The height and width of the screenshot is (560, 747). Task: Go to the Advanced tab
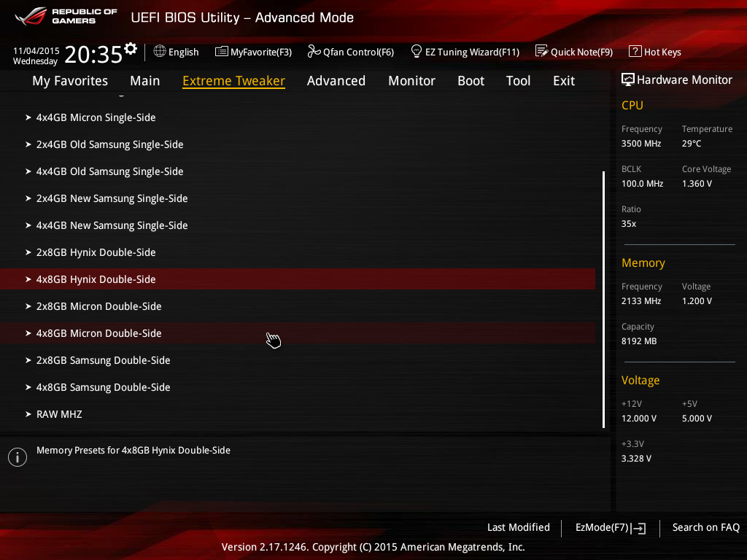336,81
